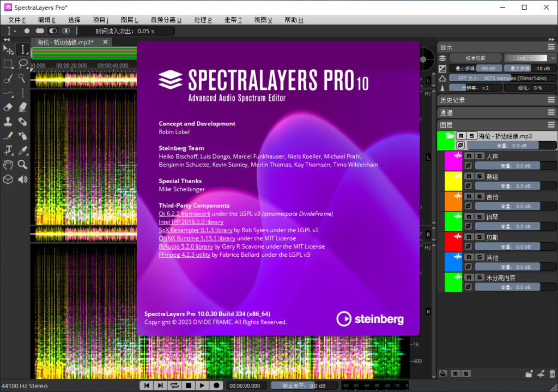The height and width of the screenshot is (392, 558).
Task: Solo the 未分离内容 layer
Action: click(x=480, y=278)
